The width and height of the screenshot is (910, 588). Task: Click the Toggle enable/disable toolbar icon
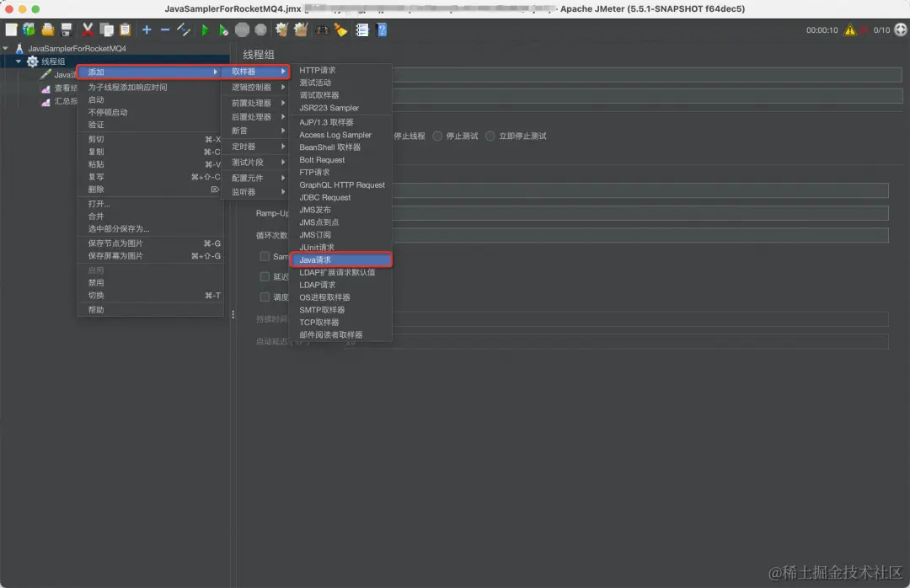[x=184, y=29]
